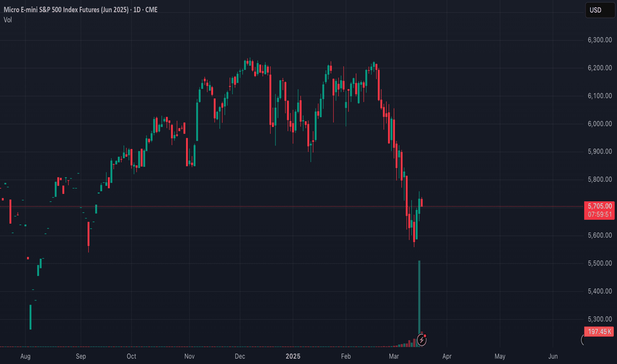Click the Nov label on time axis
Viewport: 617px width, 364px height.
click(x=189, y=356)
